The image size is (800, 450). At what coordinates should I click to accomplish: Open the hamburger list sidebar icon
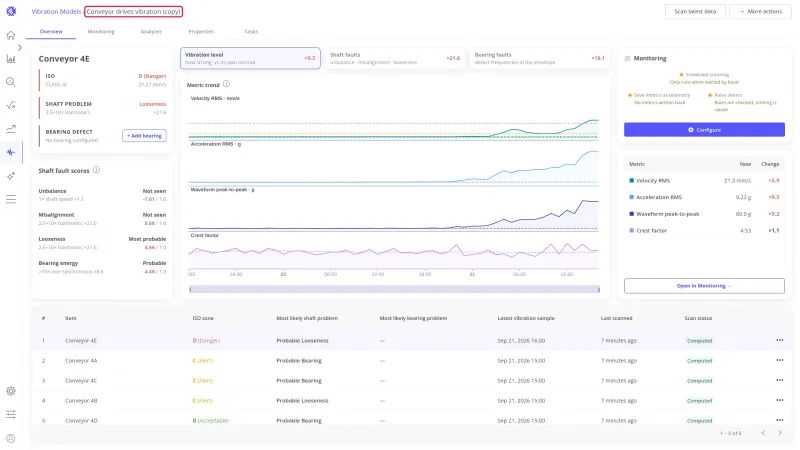pyautogui.click(x=11, y=199)
